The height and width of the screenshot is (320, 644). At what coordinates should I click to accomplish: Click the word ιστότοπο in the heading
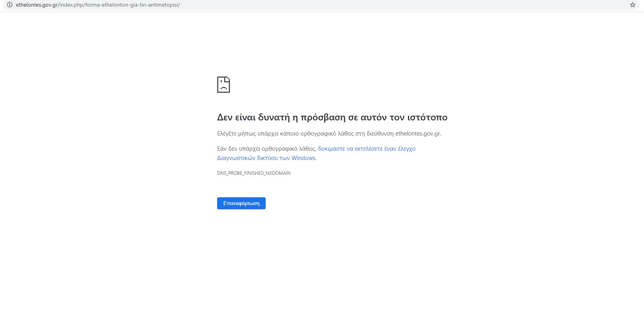427,117
